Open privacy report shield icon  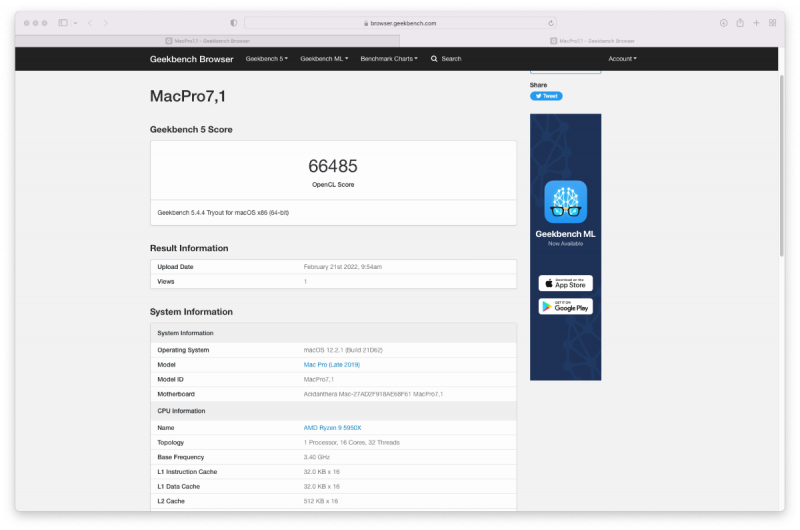pos(234,23)
